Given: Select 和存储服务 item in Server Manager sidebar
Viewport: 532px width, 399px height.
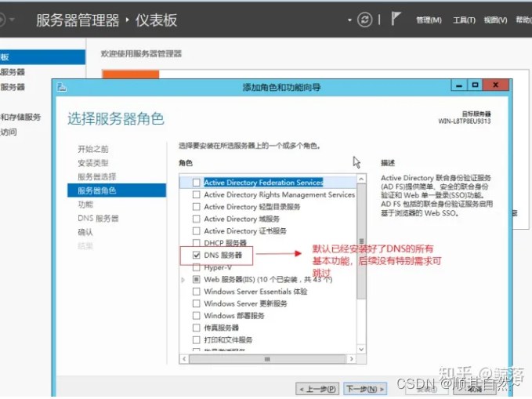Looking at the screenshot, I should click(x=20, y=117).
